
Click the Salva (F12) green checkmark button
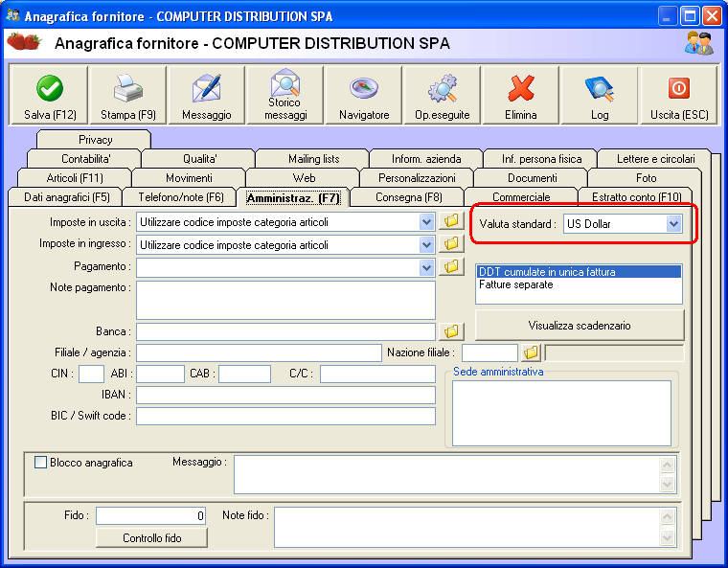click(x=49, y=95)
